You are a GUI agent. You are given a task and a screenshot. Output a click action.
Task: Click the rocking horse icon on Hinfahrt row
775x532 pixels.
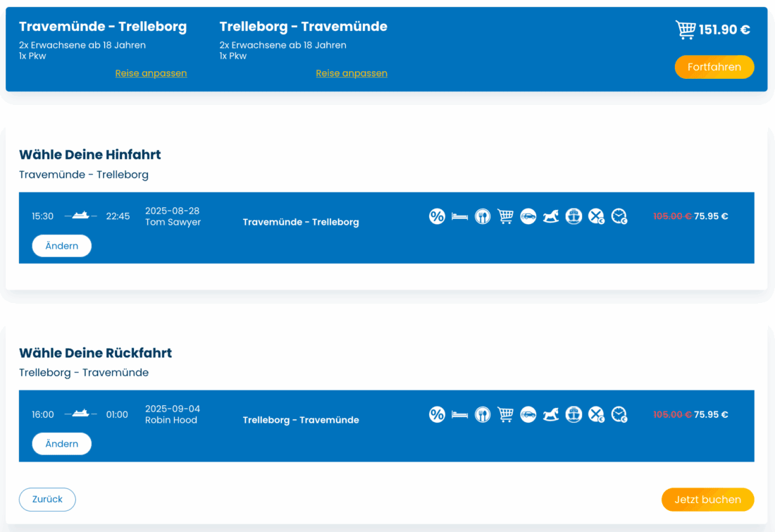tap(551, 216)
